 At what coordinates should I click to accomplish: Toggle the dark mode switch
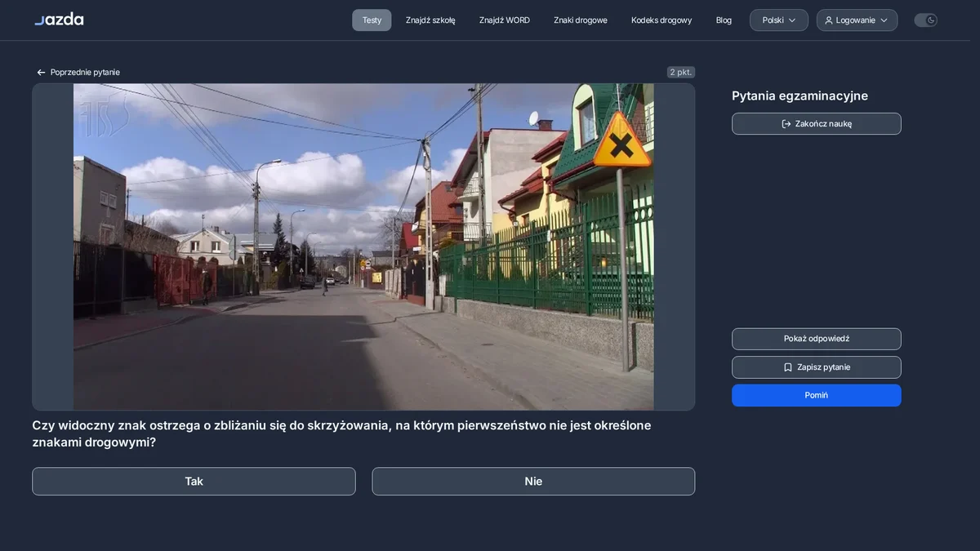click(x=925, y=20)
